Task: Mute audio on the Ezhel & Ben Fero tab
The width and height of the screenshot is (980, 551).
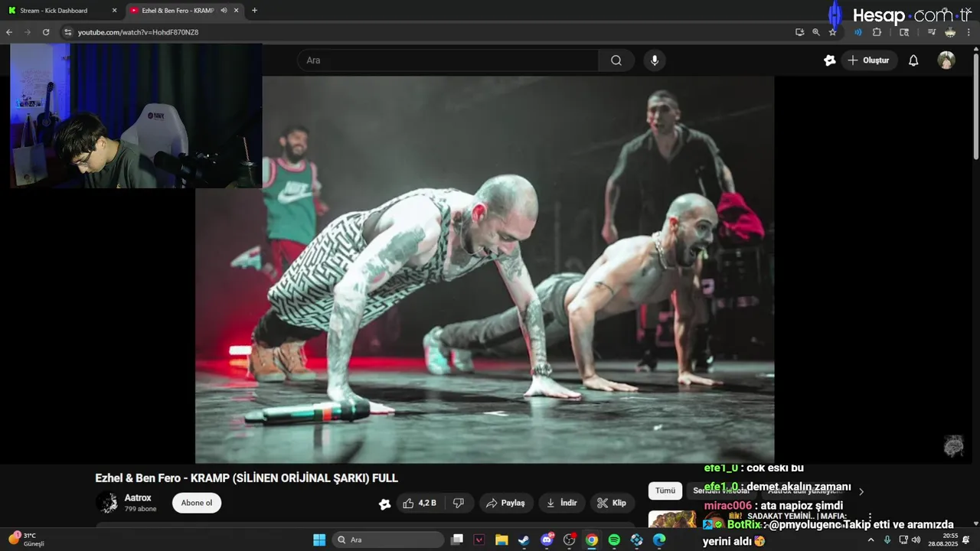Action: click(x=224, y=11)
